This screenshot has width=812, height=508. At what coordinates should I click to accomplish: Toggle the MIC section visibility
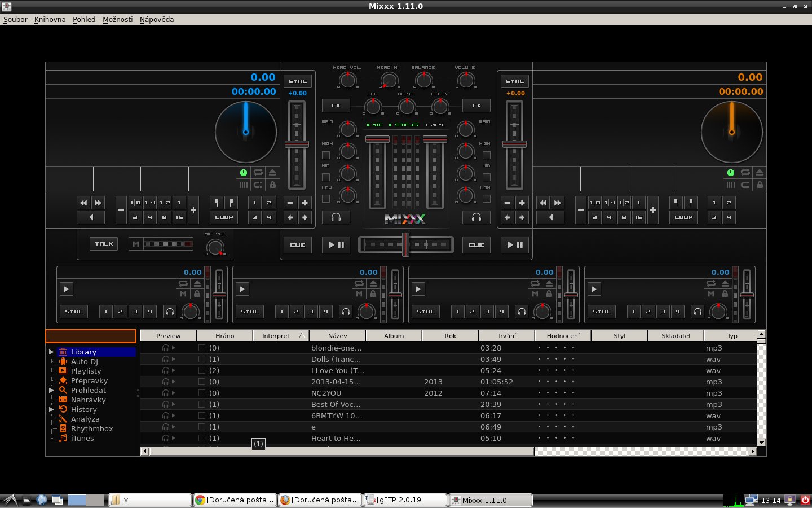[x=374, y=125]
